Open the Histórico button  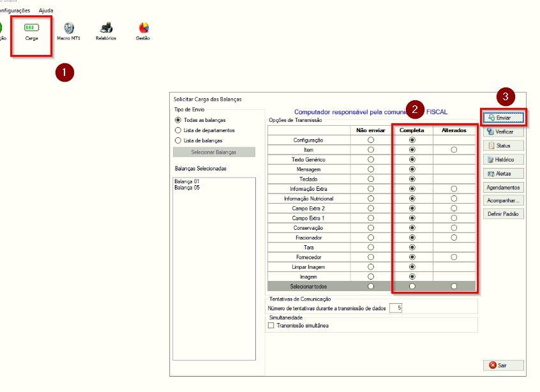pyautogui.click(x=504, y=160)
